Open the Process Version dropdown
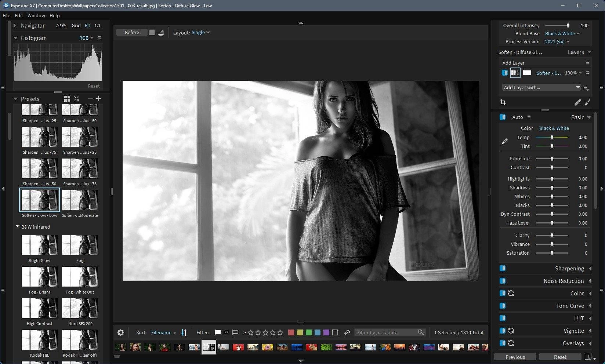 (x=557, y=41)
